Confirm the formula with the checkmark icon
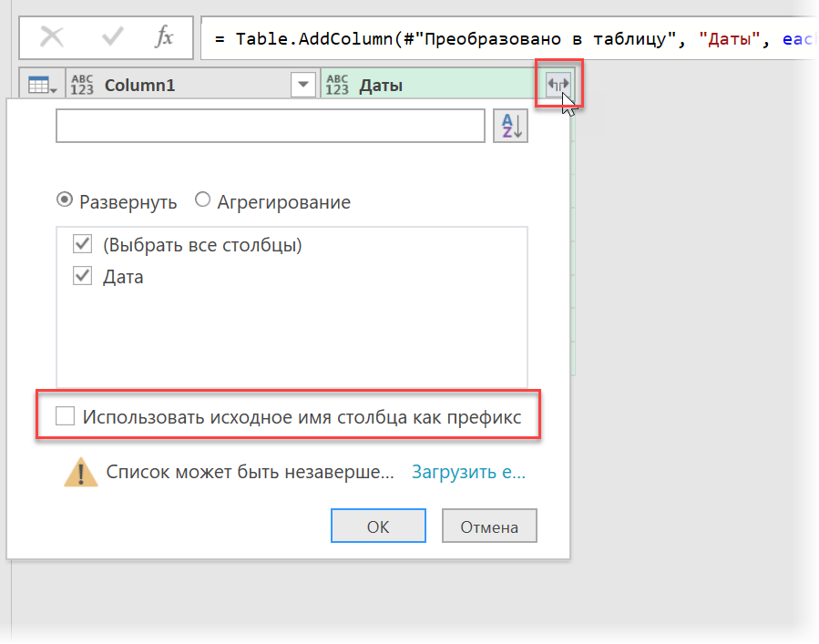This screenshot has width=819, height=644. (x=112, y=37)
